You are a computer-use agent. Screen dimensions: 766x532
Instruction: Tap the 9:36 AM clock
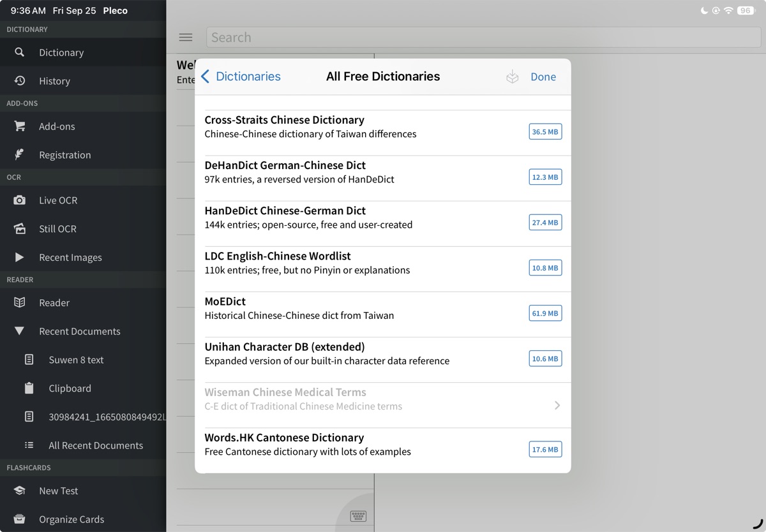28,10
